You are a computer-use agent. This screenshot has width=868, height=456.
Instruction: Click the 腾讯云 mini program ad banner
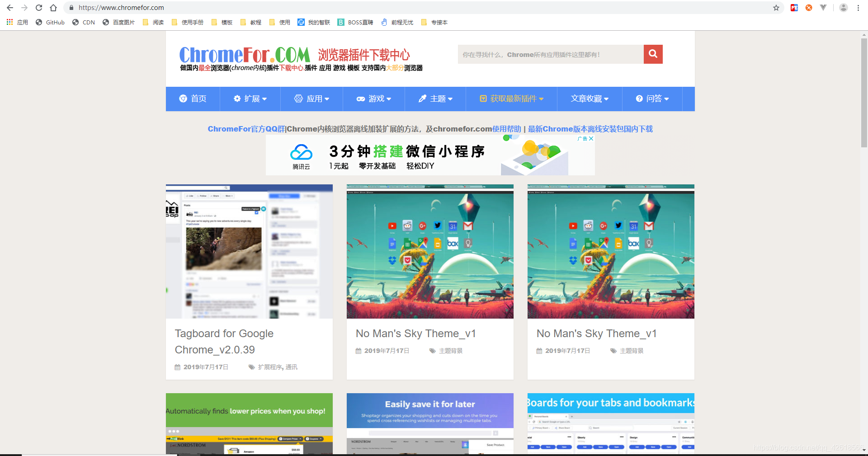click(430, 155)
